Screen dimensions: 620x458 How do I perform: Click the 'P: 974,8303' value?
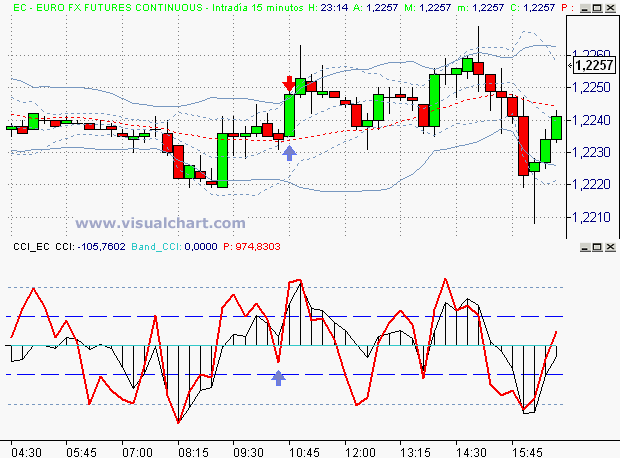click(x=252, y=247)
